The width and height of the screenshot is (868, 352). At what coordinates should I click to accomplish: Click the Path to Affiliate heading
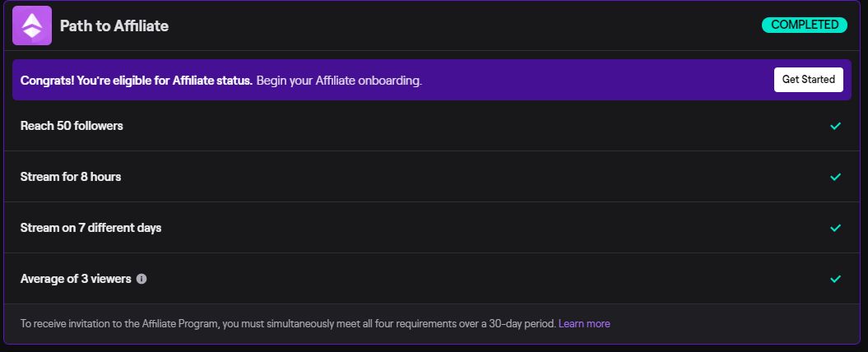(114, 26)
